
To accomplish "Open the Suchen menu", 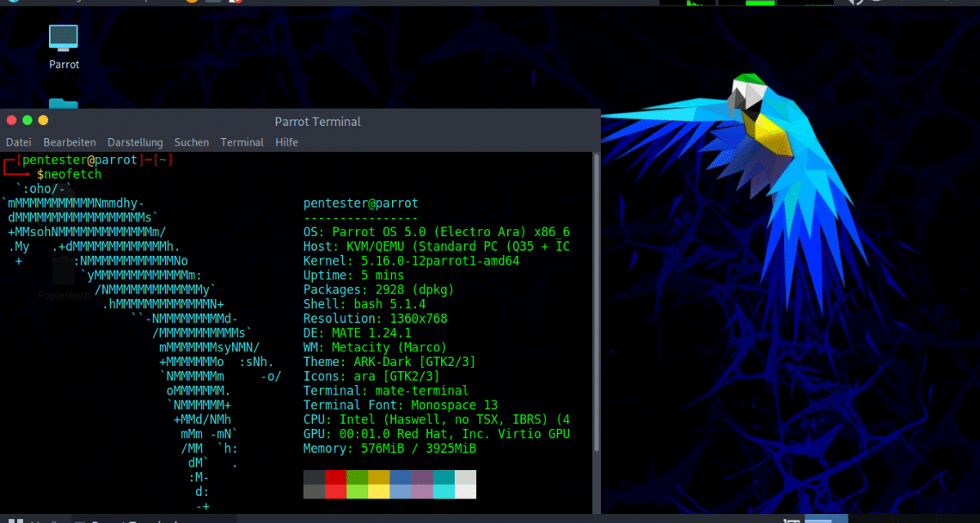I will point(192,142).
